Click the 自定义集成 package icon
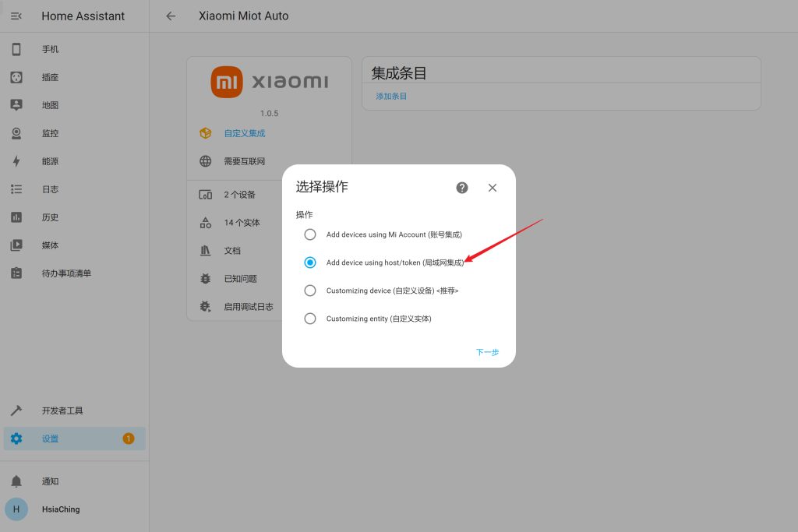The image size is (798, 532). pyautogui.click(x=205, y=133)
